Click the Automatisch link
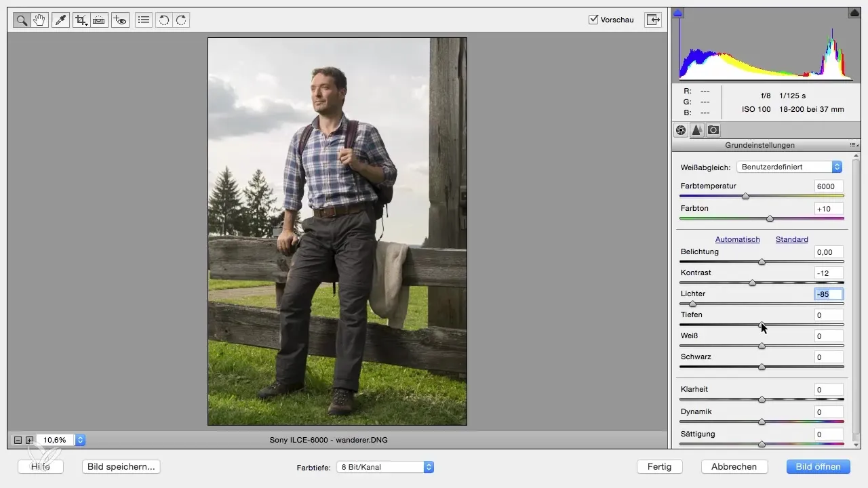Viewport: 868px width, 488px height. 737,239
